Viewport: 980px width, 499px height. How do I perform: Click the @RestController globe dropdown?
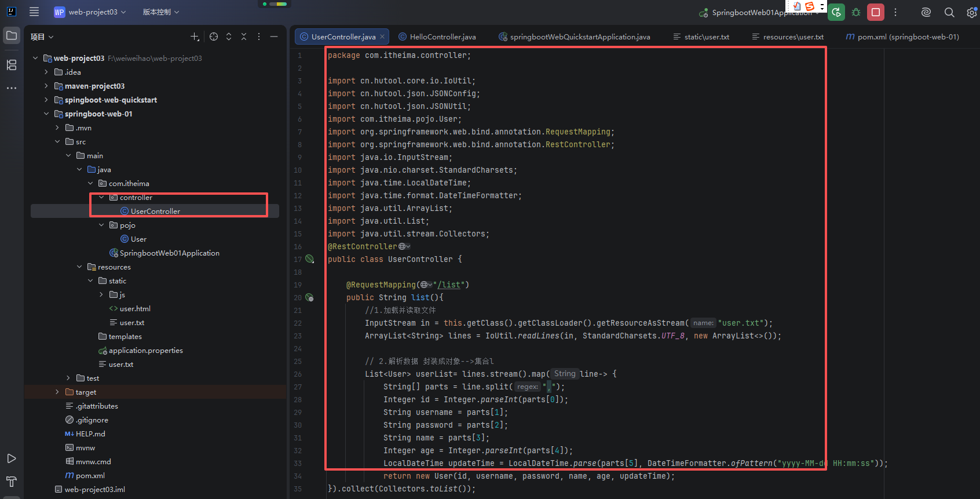click(404, 246)
